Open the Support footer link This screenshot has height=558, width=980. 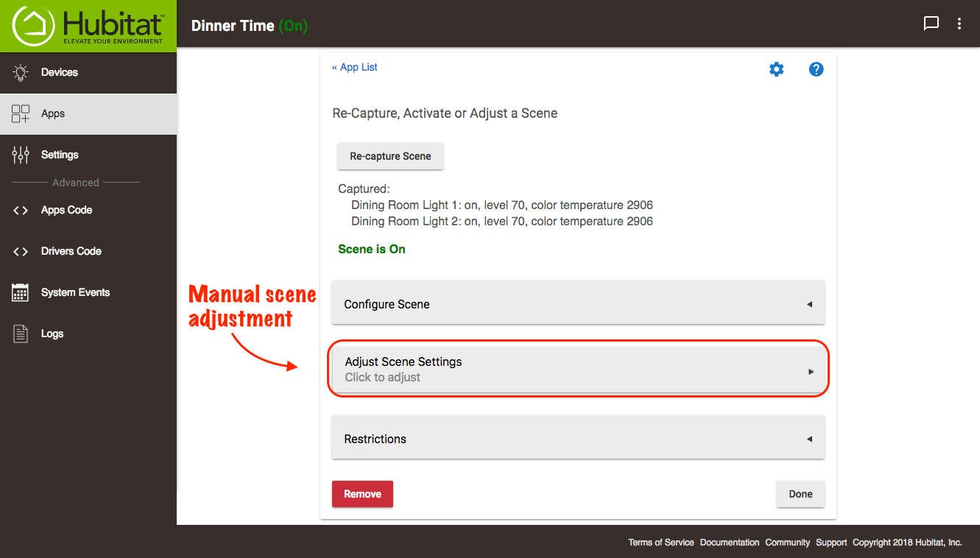pyautogui.click(x=831, y=543)
